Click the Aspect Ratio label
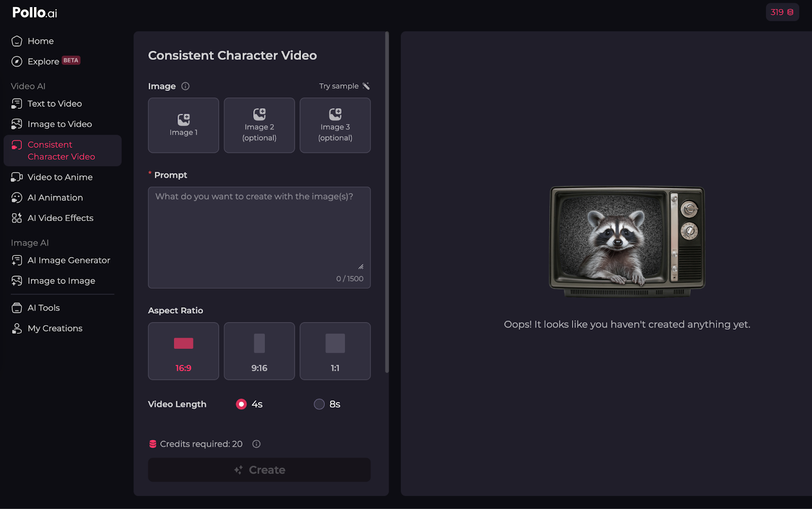This screenshot has height=509, width=812. tap(176, 310)
